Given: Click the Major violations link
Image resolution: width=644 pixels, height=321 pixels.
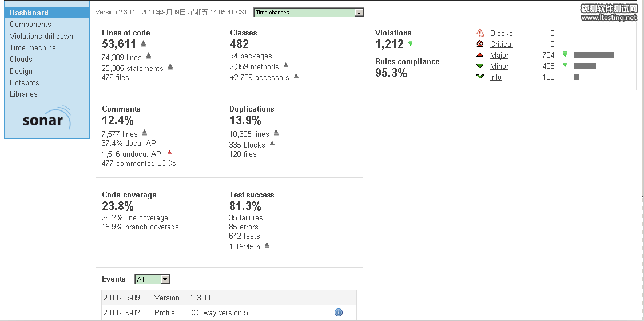Looking at the screenshot, I should pos(499,56).
